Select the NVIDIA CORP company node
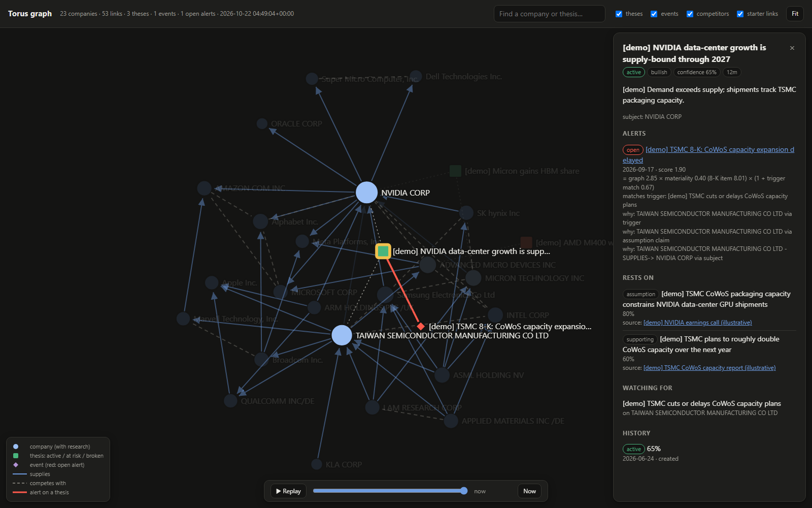 (x=366, y=193)
